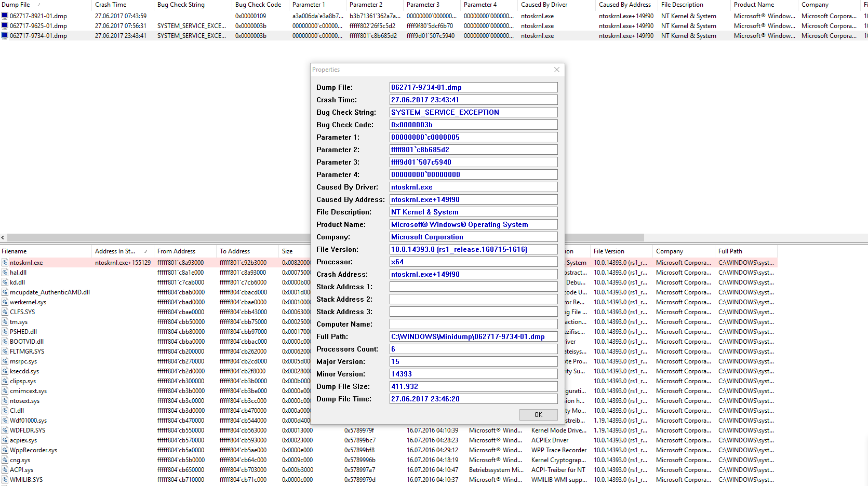
Task: Click tm.sys file icon
Action: coord(5,322)
